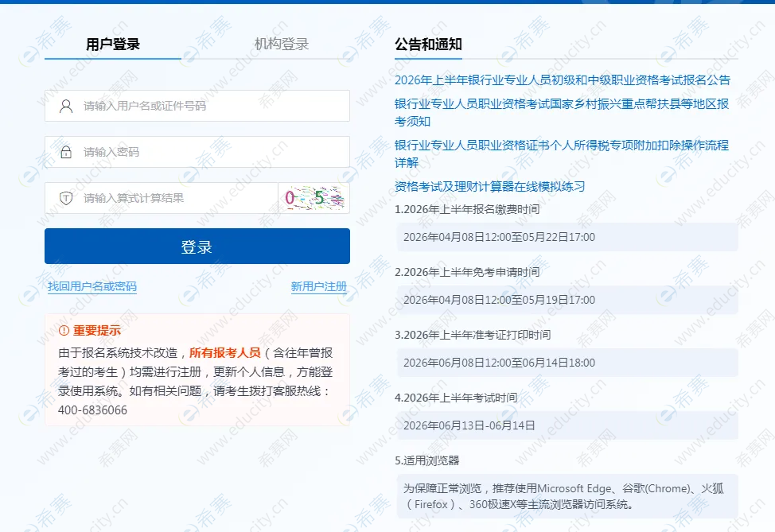Open 个人所得税专项附加扣除操作流程详解 link
The width and height of the screenshot is (775, 532).
(562, 153)
